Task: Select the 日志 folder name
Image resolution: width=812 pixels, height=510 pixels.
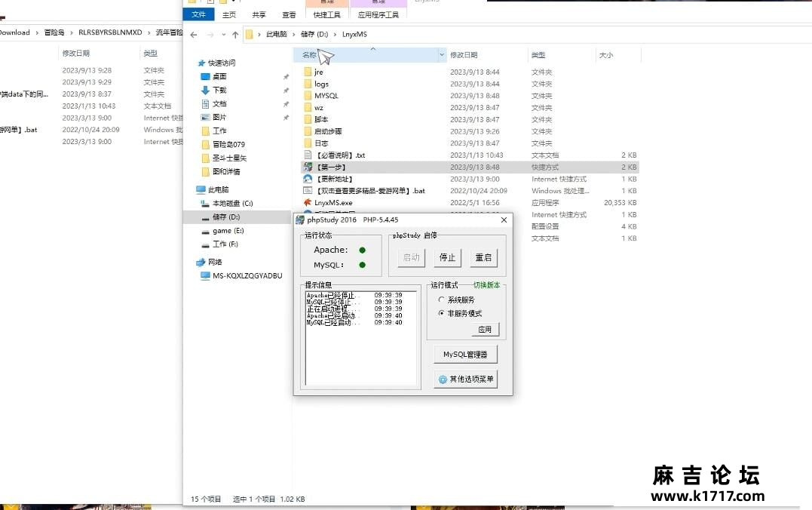Action: point(321,143)
